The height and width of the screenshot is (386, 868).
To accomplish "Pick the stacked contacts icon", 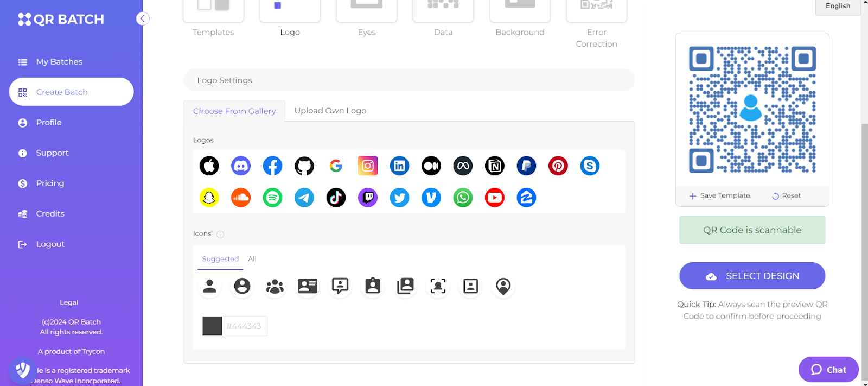I will [x=405, y=286].
